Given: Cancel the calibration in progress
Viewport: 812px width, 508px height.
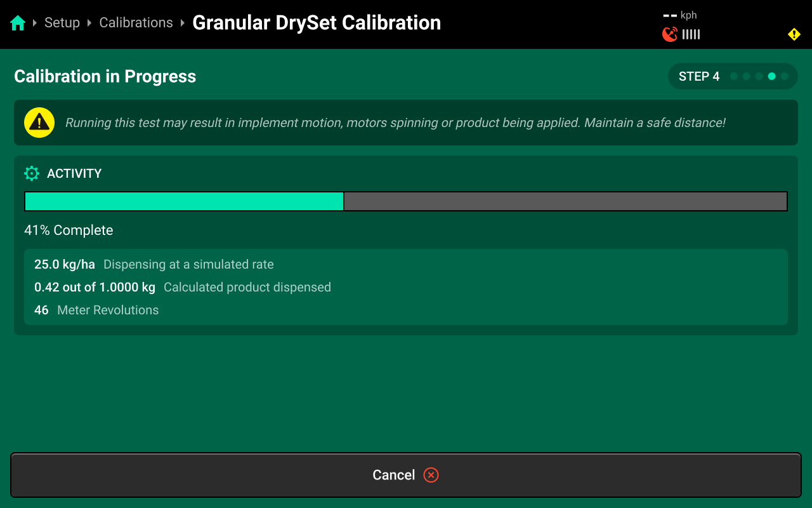Looking at the screenshot, I should 406,475.
